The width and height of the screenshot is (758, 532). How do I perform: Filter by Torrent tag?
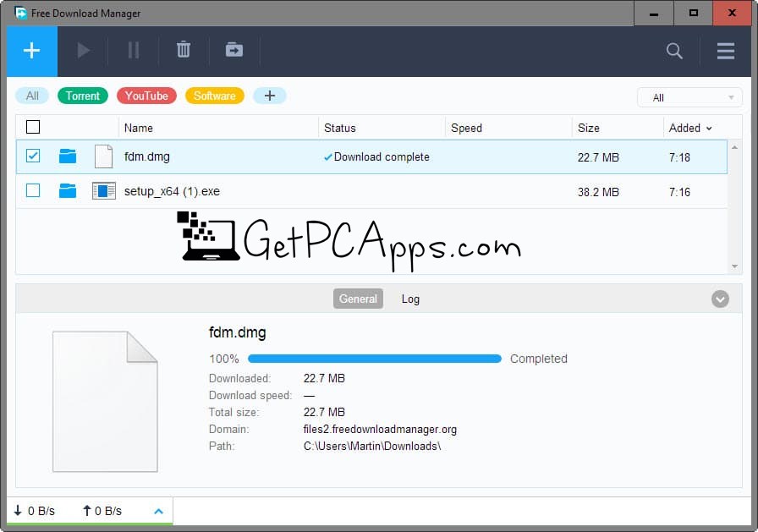coord(83,96)
